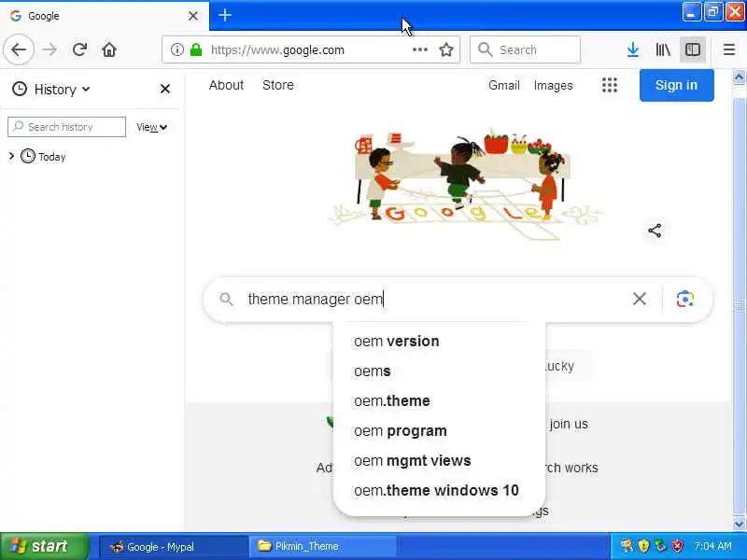
Task: Click the browser toolbar Search box
Action: pos(525,49)
